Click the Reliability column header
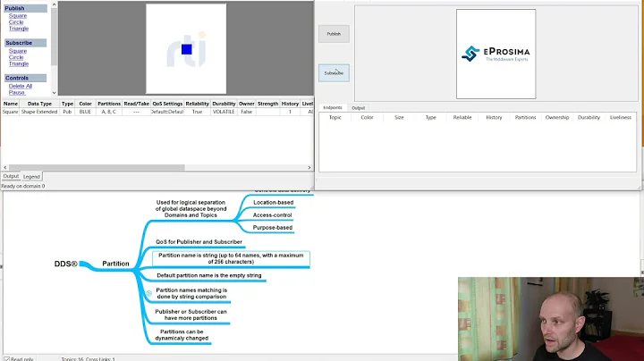This screenshot has width=644, height=361. pyautogui.click(x=197, y=104)
